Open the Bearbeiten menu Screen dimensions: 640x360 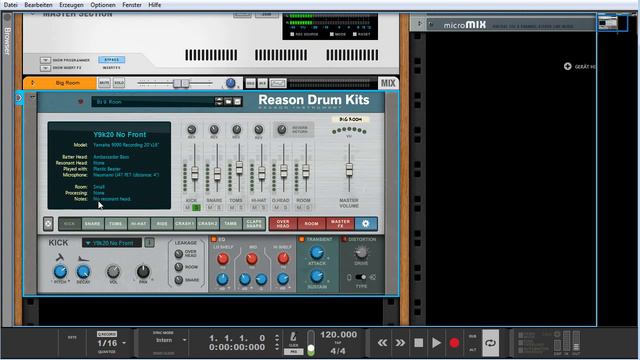[x=38, y=5]
